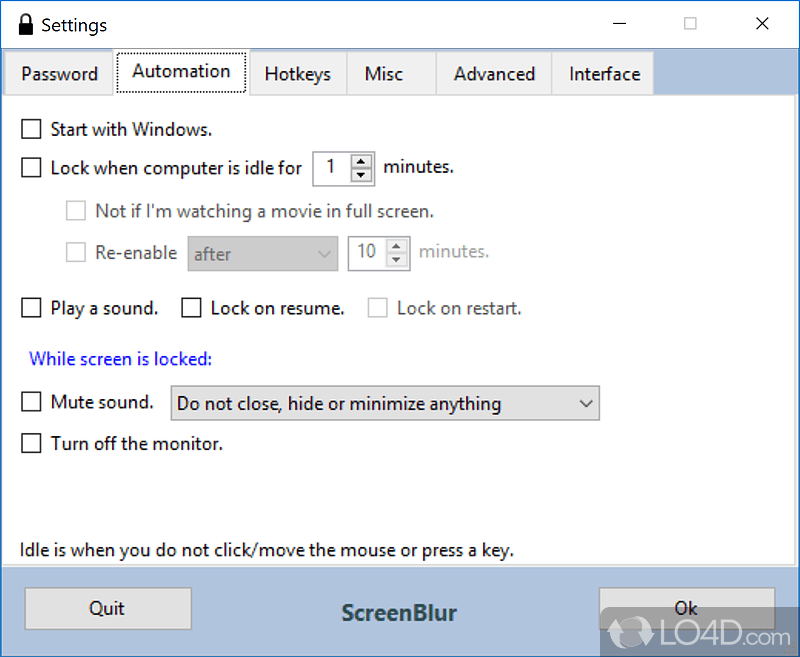Check Not if I'm watching a movie
Screen dimensions: 800x657
tap(76, 211)
